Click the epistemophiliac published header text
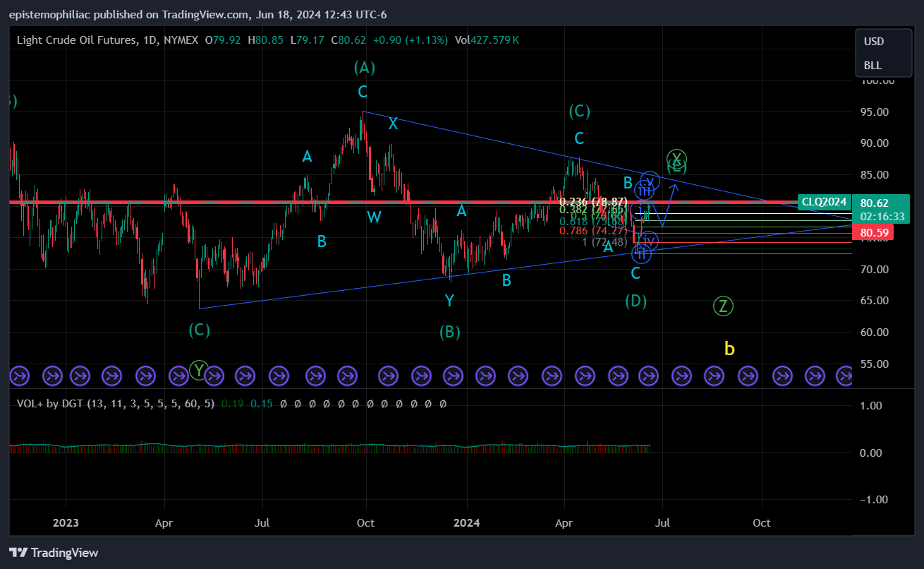Image resolution: width=924 pixels, height=569 pixels. pos(197,14)
